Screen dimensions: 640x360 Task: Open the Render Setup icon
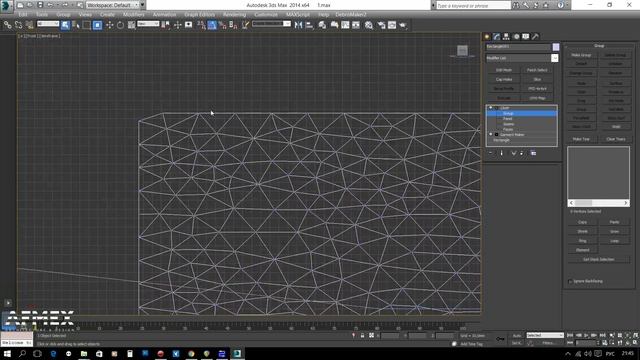tap(381, 25)
